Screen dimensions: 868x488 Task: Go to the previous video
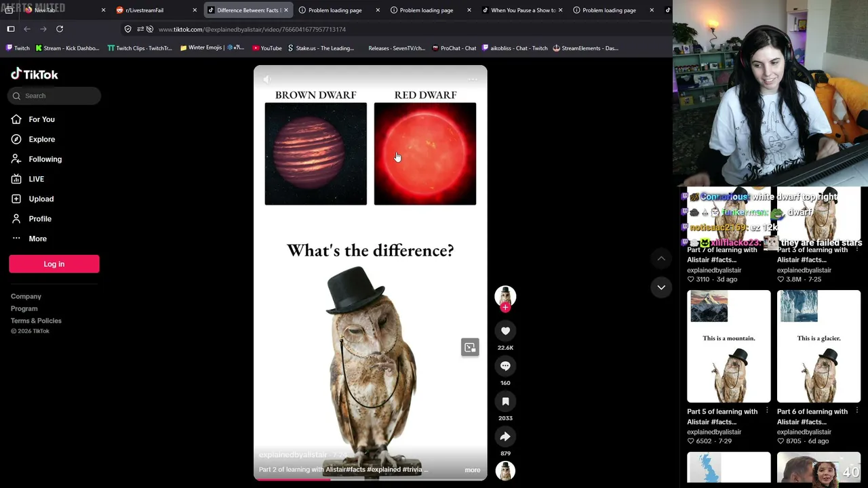(661, 258)
